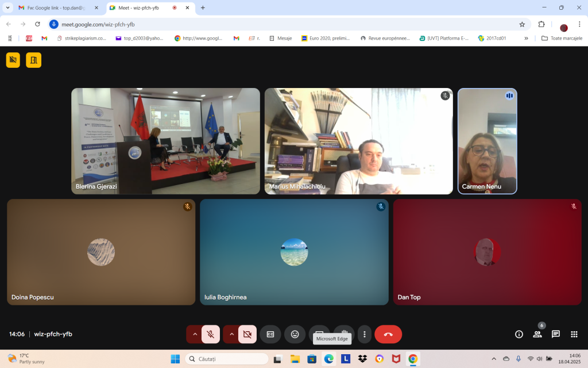
Task: Open the http://www.googl... bookmark
Action: 198,39
